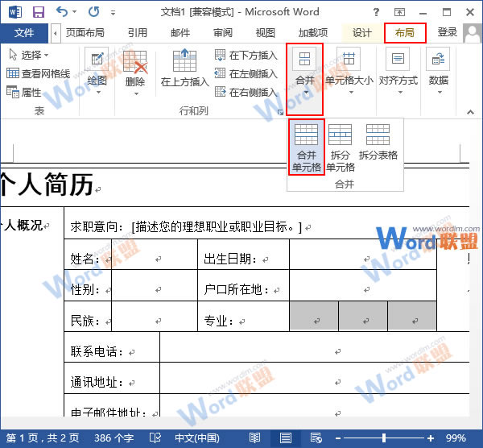Screen dimensions: 483x448
Task: Select the table 布局 tab
Action: 405,33
